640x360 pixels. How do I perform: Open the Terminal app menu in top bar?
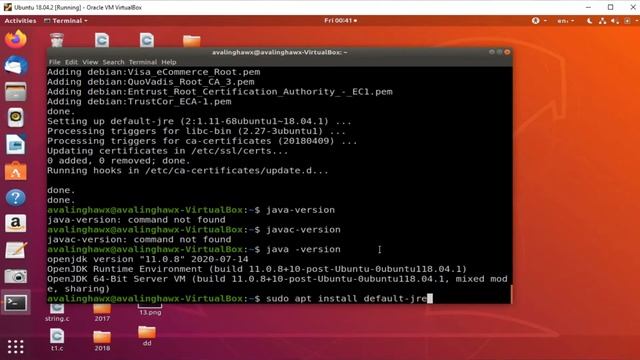click(x=66, y=20)
